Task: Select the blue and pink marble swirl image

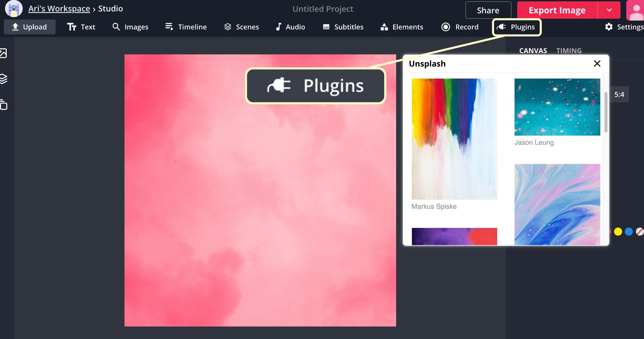Action: [x=557, y=204]
